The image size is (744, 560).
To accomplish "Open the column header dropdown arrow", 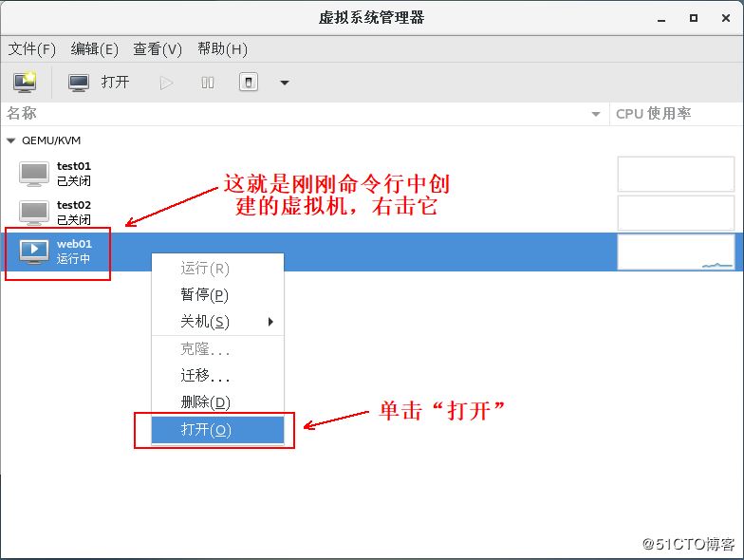I will 596,114.
